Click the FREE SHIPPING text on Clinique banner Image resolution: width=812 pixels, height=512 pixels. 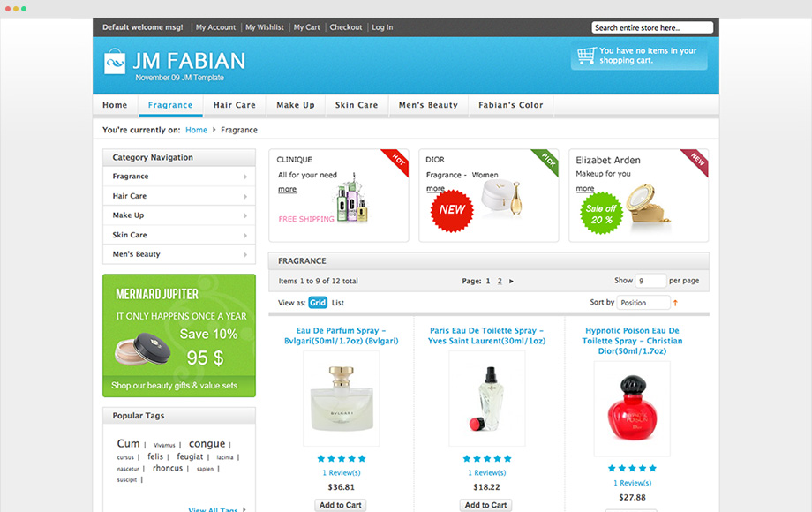306,220
